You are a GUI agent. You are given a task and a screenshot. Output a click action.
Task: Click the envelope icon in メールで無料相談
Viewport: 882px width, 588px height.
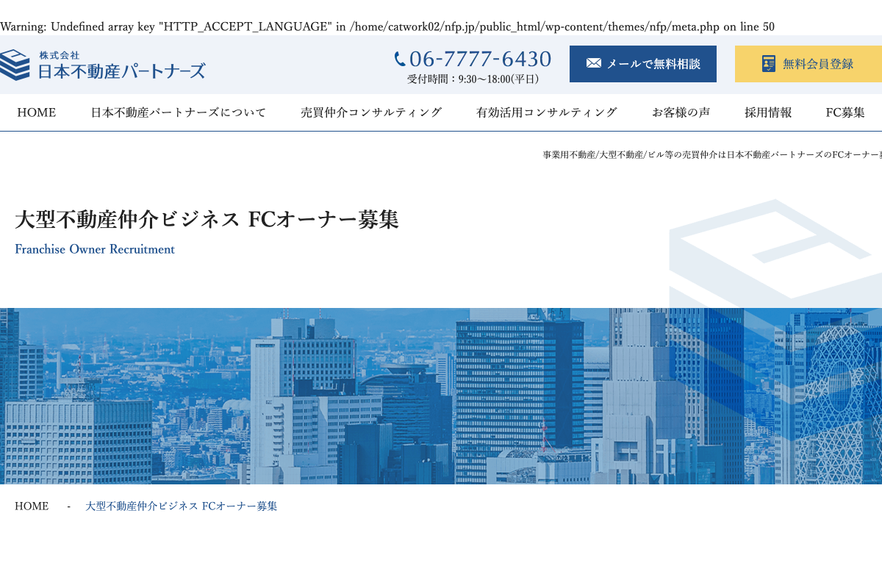[594, 63]
